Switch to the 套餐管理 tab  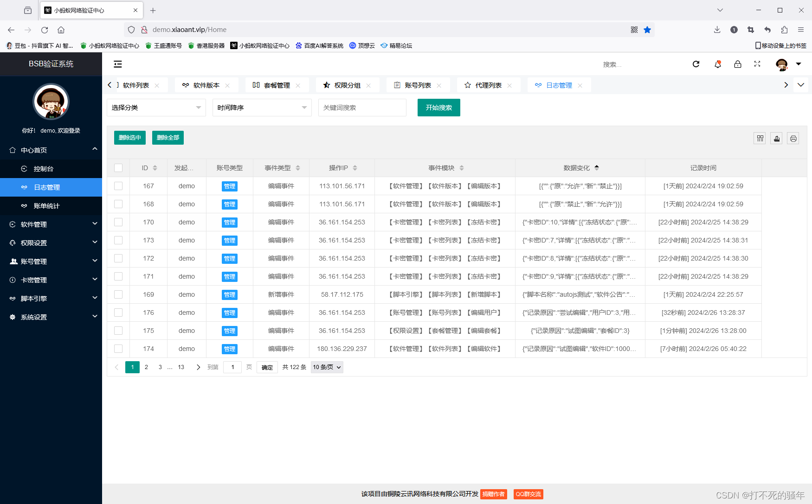277,85
